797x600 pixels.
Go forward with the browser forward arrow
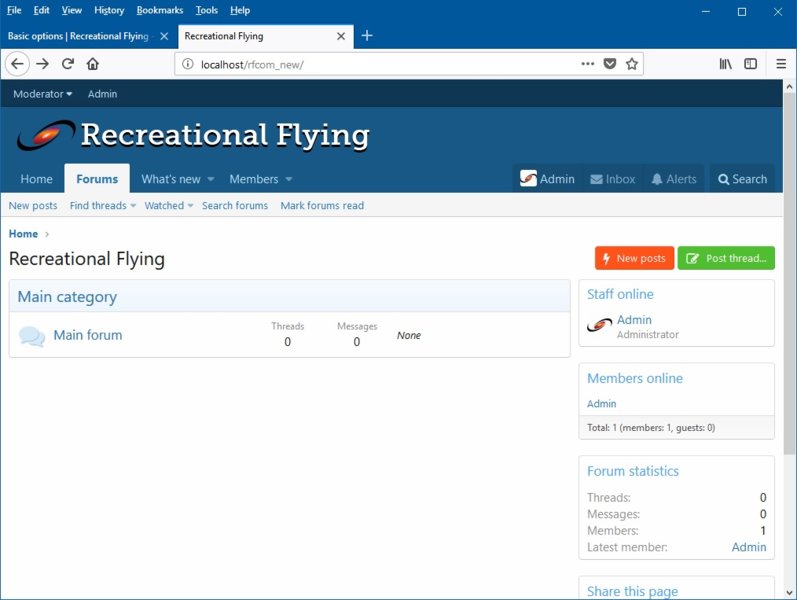(43, 64)
